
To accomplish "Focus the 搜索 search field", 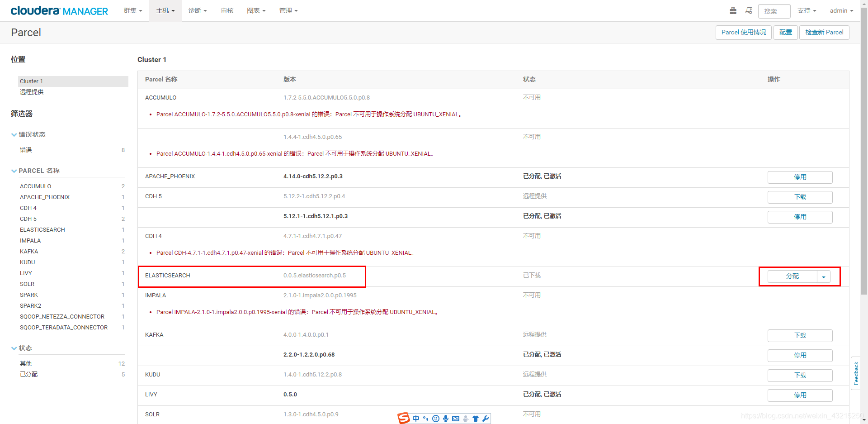I will pos(774,11).
